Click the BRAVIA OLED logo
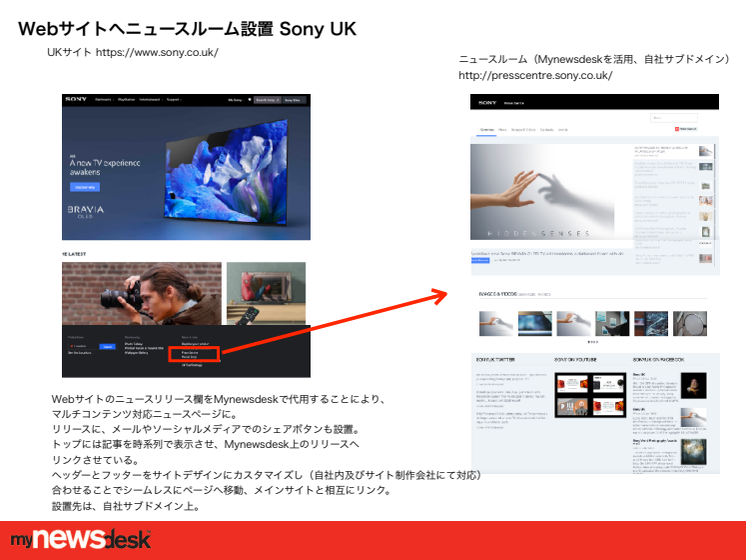Screen dimensions: 746x560 tap(86, 212)
